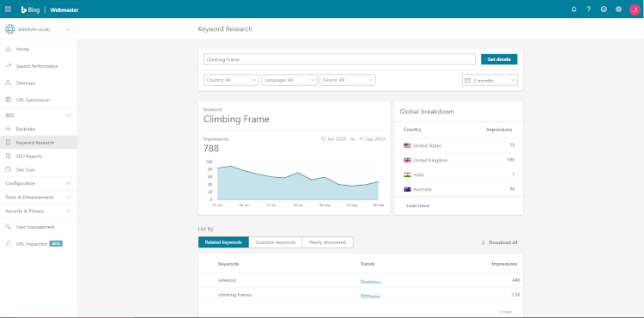This screenshot has width=644, height=318.
Task: Open the Country: All dropdown
Action: point(231,80)
